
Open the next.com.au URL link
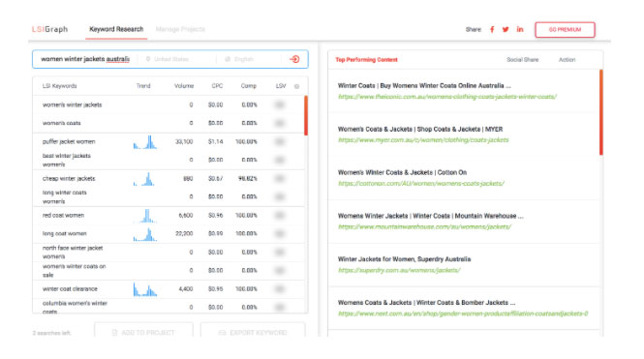(463, 314)
